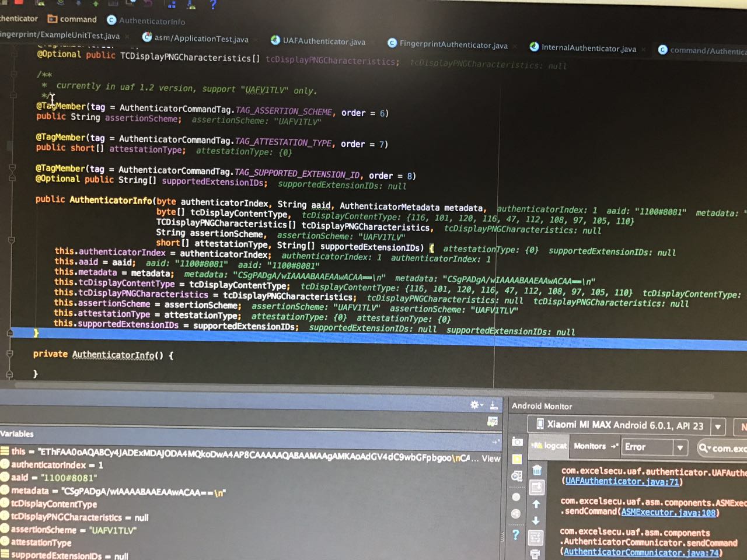The image size is (747, 560).
Task: Toggle soft wraps icon in logcat
Action: pyautogui.click(x=535, y=537)
